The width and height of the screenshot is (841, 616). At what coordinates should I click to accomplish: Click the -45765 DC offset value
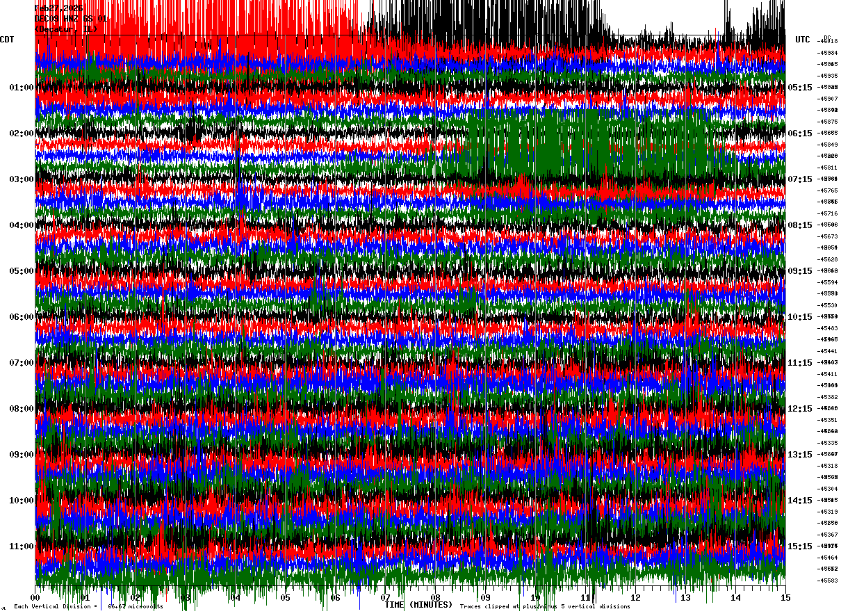tap(828, 191)
